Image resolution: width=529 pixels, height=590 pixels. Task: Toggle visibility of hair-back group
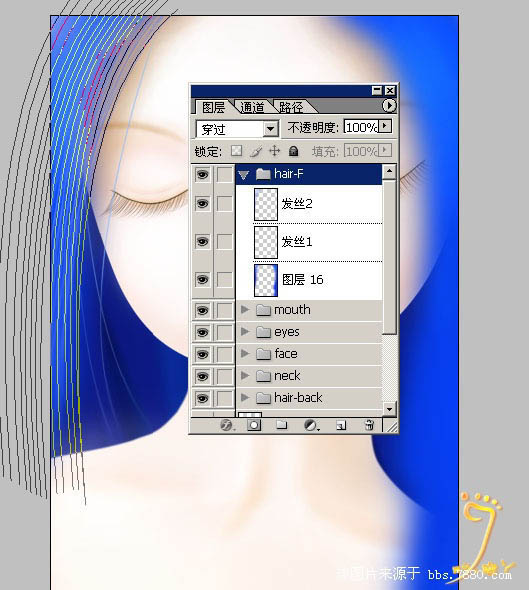[x=202, y=398]
